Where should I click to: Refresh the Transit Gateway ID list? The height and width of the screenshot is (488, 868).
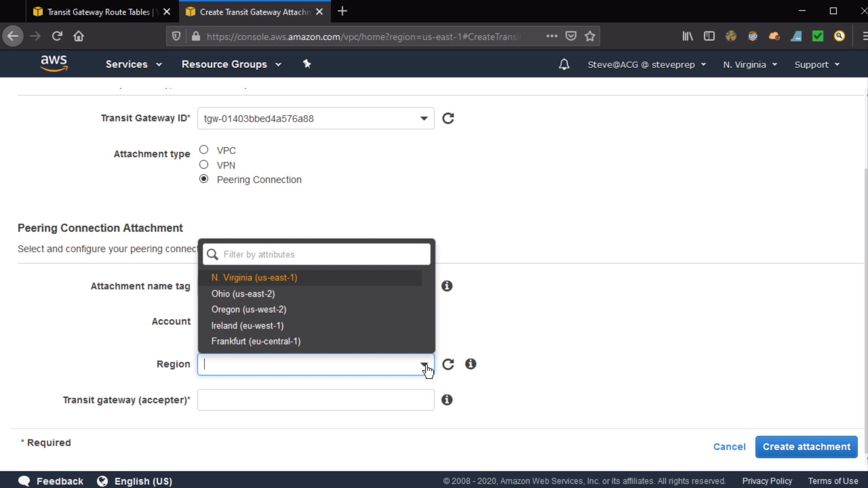tap(448, 118)
